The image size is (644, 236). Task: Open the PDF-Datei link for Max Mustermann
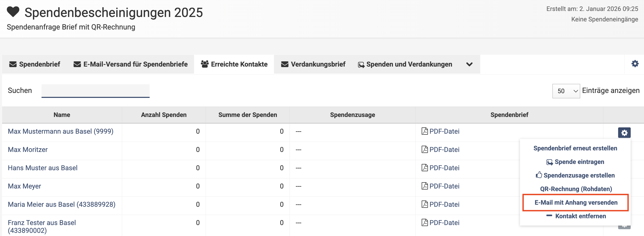(444, 131)
